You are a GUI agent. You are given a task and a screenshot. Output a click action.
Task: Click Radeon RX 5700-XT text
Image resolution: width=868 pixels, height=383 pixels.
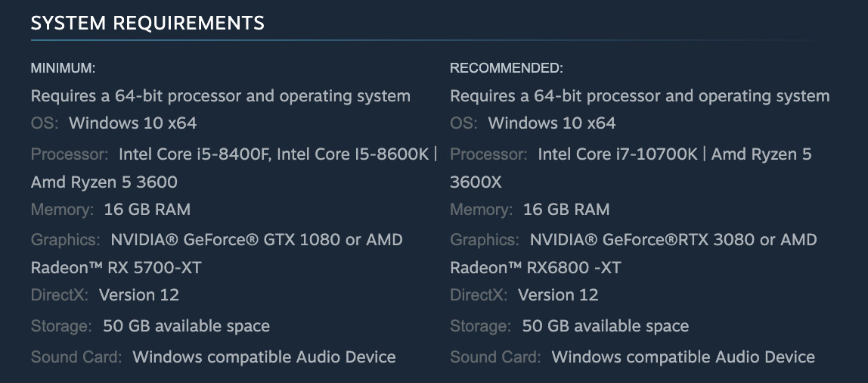116,268
